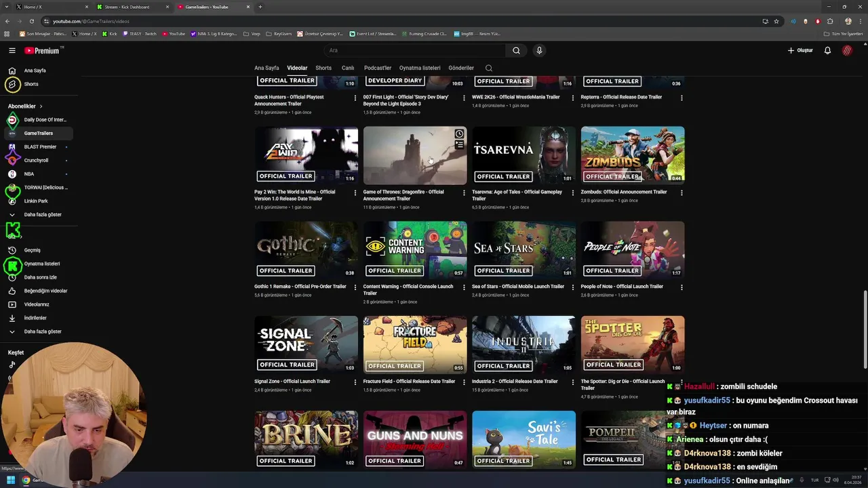This screenshot has width=868, height=488.
Task: Start voice search with the microphone icon
Action: pos(539,50)
